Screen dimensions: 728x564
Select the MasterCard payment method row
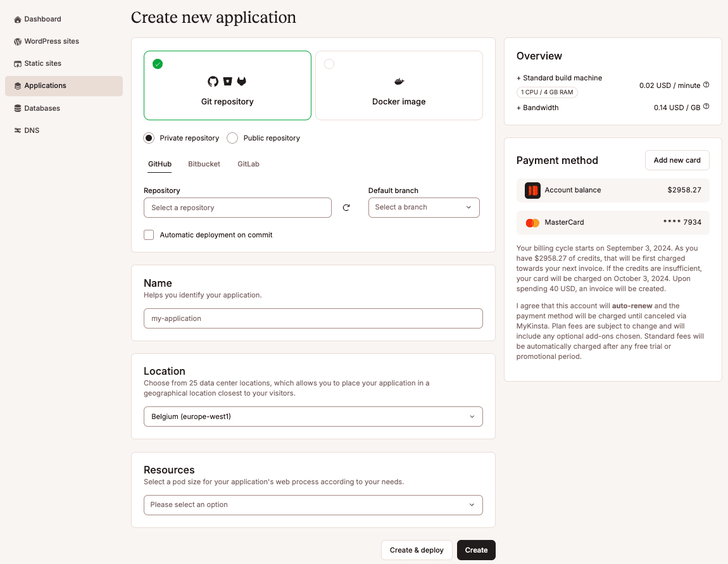[613, 222]
